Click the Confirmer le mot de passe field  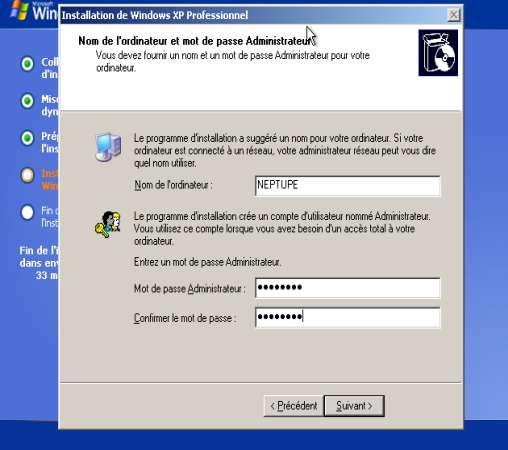click(347, 317)
